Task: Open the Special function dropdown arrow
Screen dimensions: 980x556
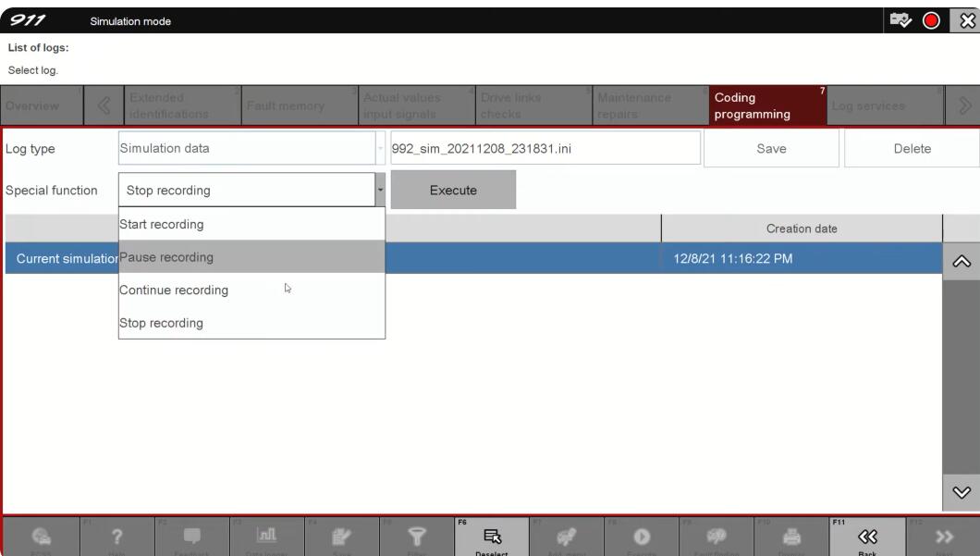Action: click(379, 191)
